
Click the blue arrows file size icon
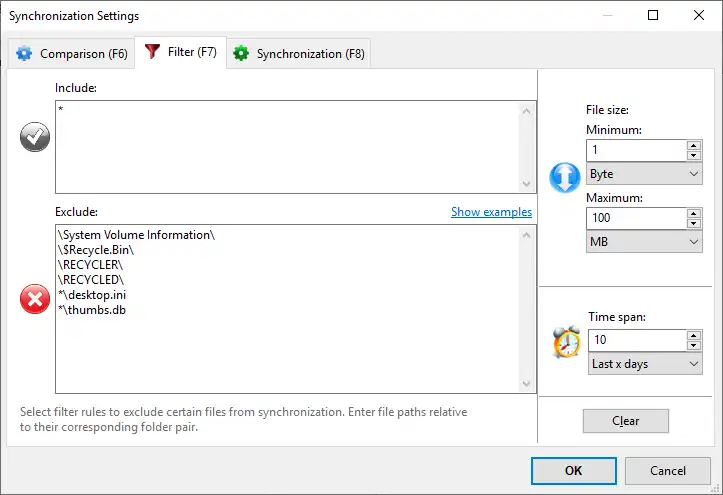click(x=565, y=177)
